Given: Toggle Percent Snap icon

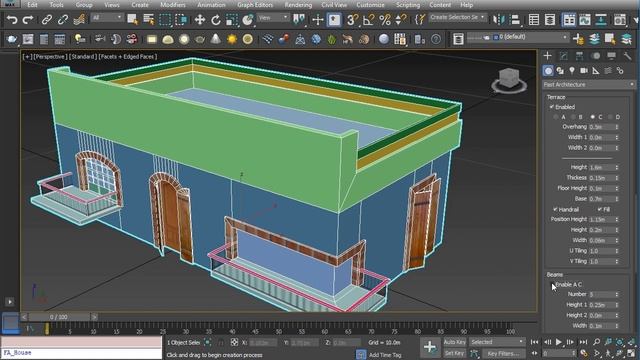Looking at the screenshot, I should point(384,19).
